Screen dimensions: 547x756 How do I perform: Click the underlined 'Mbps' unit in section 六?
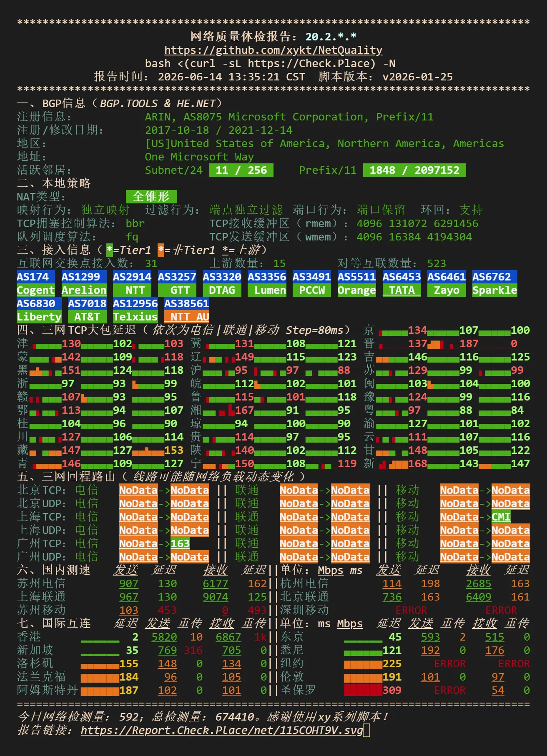331,570
